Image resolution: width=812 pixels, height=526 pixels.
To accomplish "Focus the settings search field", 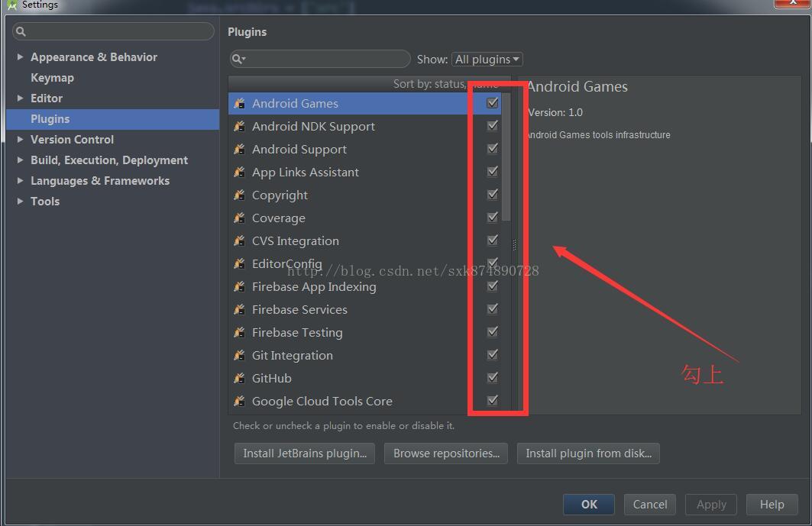I will pos(113,31).
